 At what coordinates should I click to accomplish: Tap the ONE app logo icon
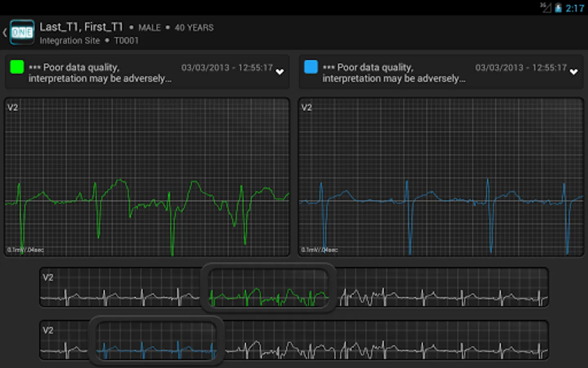(x=22, y=32)
